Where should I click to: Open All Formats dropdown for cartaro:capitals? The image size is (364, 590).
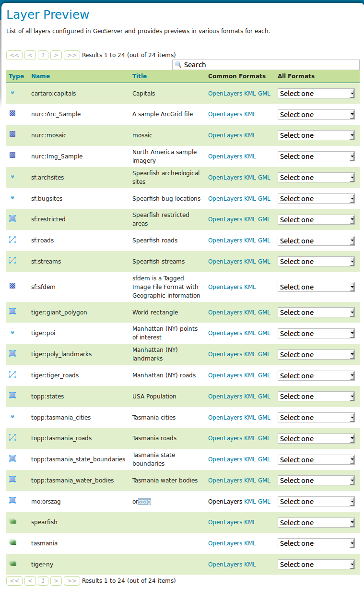tap(316, 94)
